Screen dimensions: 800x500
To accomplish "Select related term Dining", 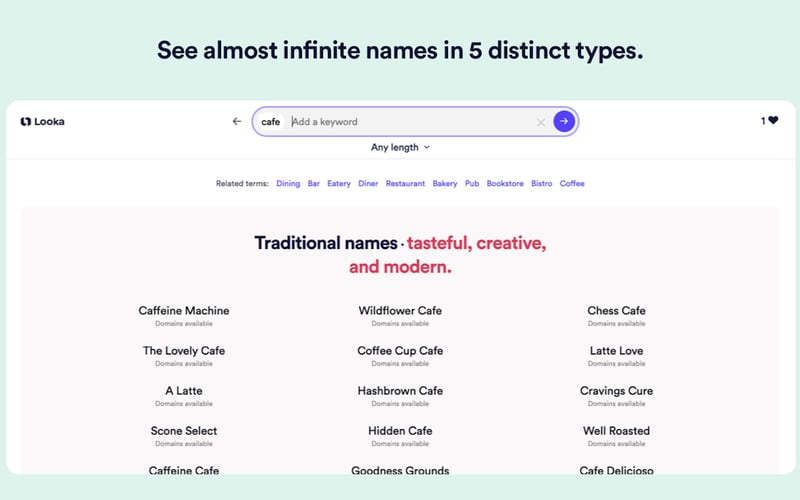I will [288, 184].
